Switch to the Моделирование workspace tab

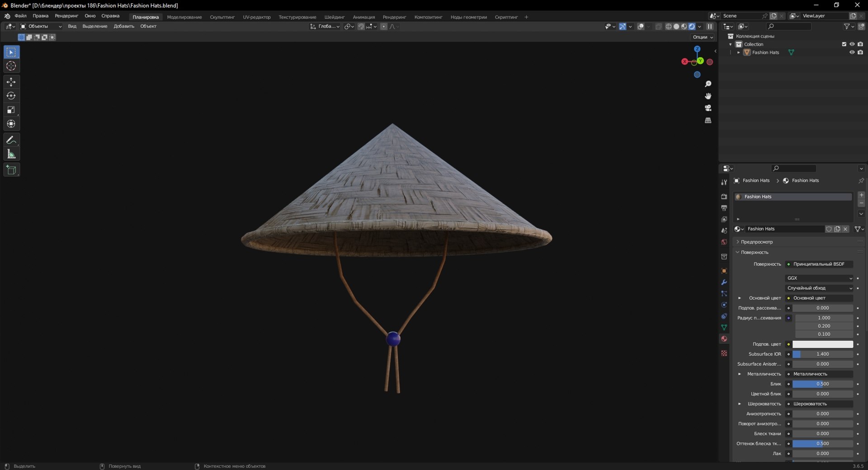tap(184, 17)
